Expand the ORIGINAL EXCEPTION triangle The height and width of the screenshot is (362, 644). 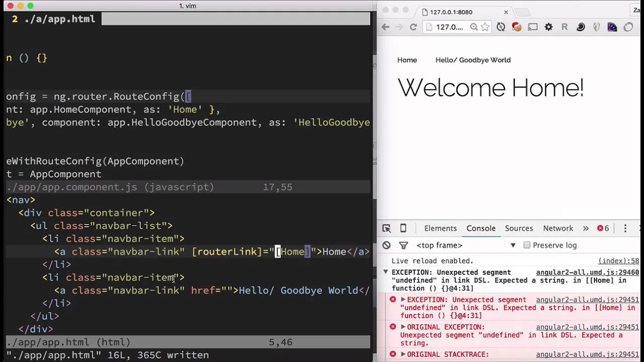pyautogui.click(x=403, y=327)
